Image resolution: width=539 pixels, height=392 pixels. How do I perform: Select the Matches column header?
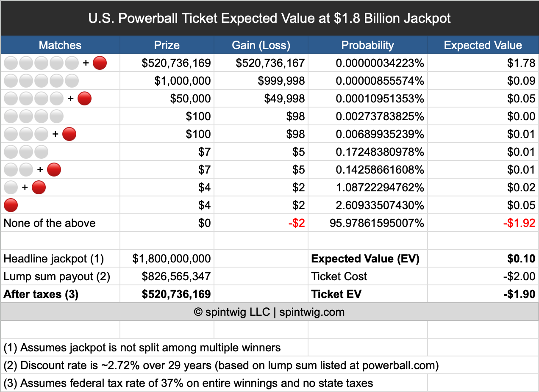coord(60,45)
